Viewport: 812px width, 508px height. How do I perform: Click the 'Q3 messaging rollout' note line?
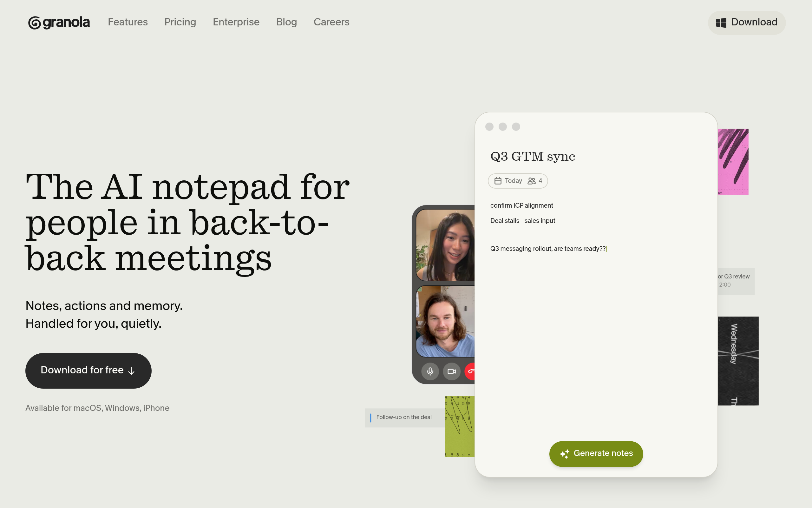coord(548,249)
